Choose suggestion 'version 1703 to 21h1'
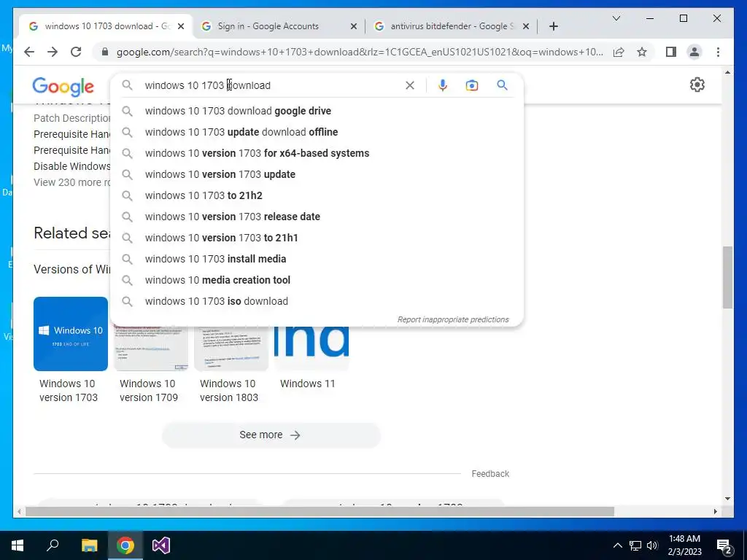This screenshot has height=560, width=747. 317,238
